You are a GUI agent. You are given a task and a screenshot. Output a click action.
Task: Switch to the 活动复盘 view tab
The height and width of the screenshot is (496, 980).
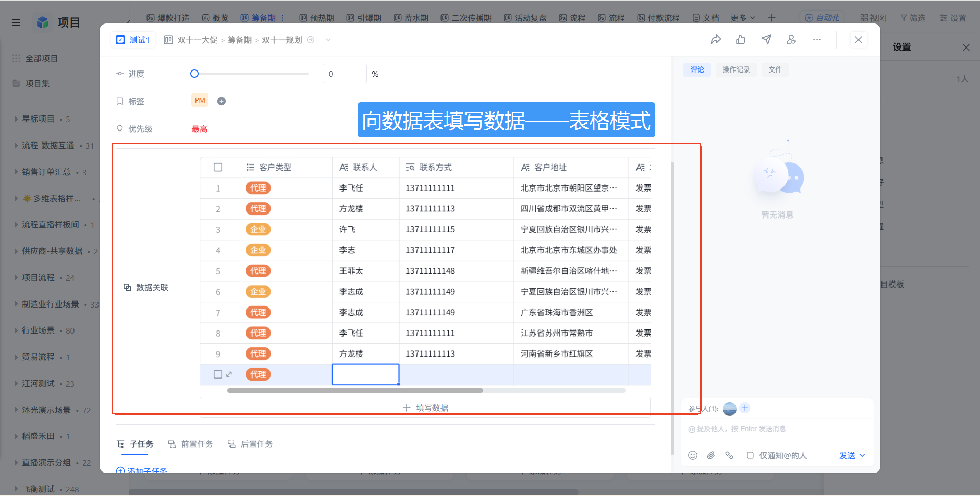pyautogui.click(x=525, y=18)
